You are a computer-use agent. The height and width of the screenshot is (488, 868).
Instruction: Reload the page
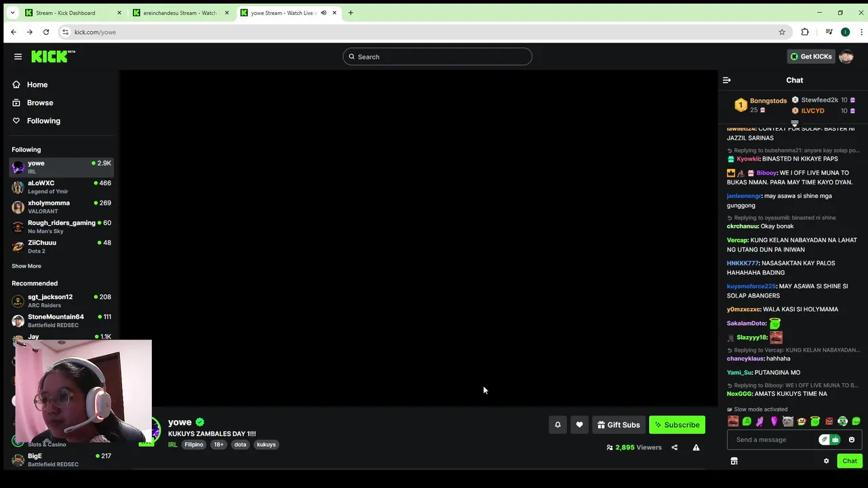point(46,32)
